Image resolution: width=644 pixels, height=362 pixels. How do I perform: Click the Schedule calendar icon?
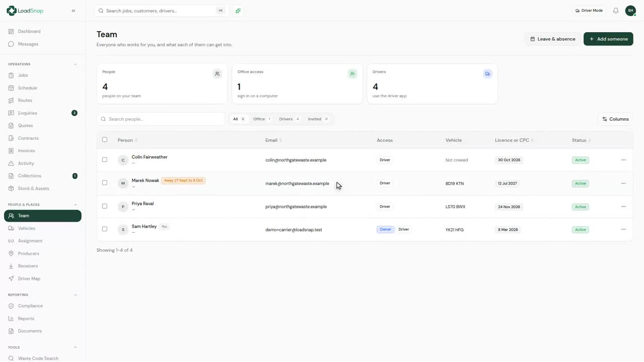pyautogui.click(x=11, y=88)
